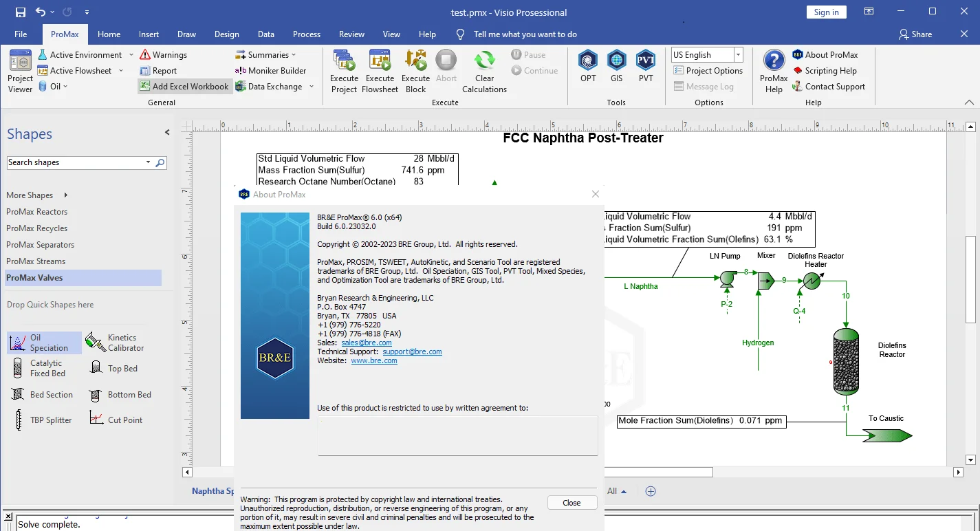
Task: Add a new page with the plus button
Action: [651, 491]
